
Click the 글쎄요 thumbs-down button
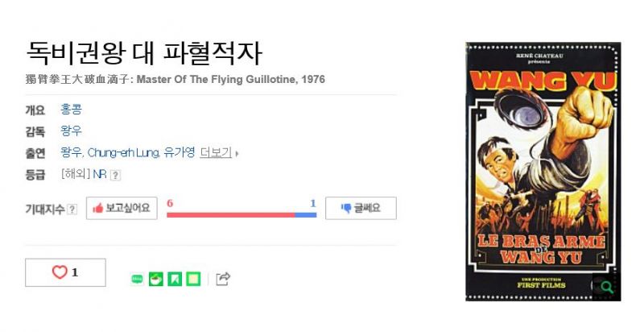(361, 209)
